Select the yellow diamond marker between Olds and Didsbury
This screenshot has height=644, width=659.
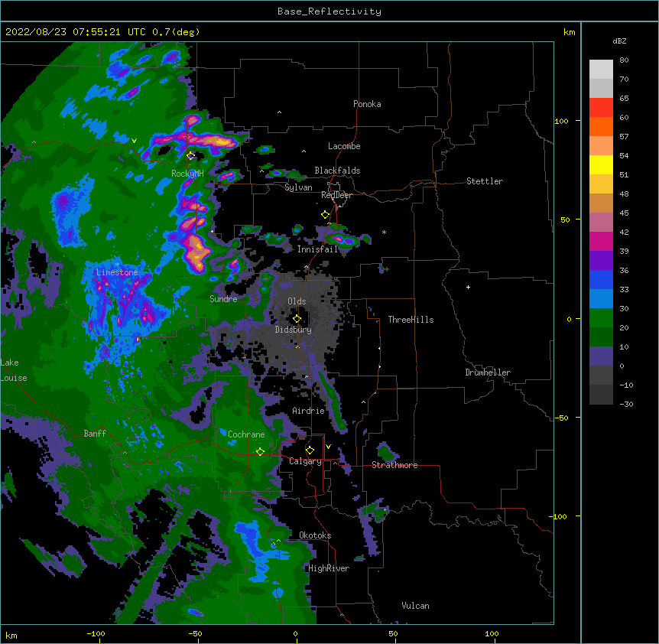297,319
